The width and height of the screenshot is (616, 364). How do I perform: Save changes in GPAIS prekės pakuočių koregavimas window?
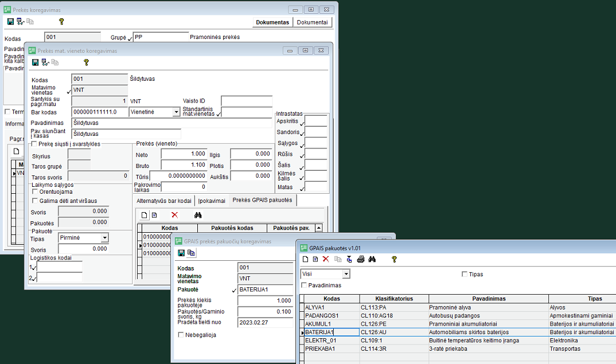point(181,253)
